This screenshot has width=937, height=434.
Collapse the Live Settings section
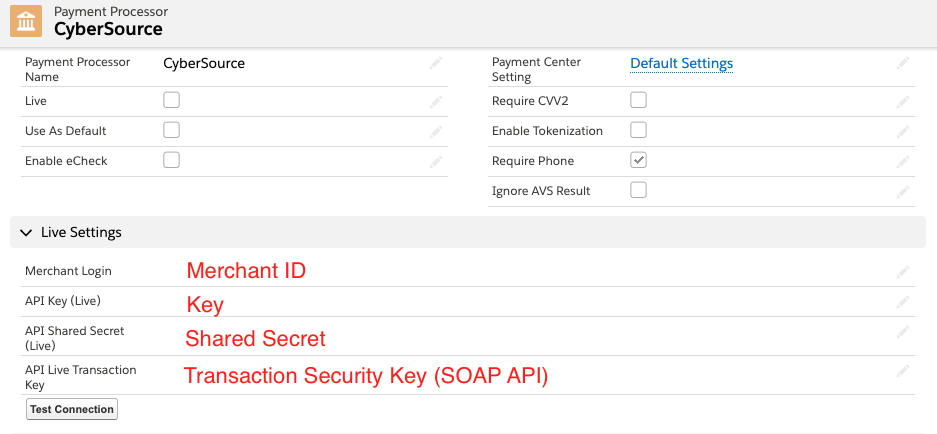coord(27,232)
